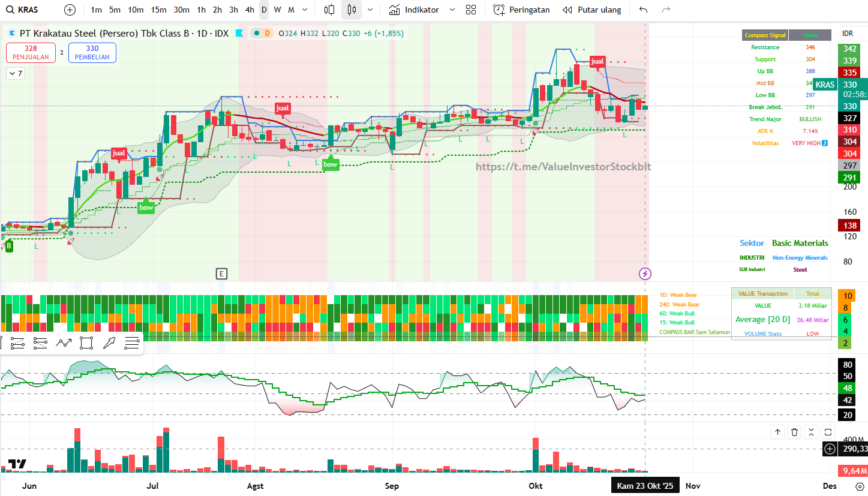This screenshot has width=868, height=496.
Task: Select the 4h interval
Action: (x=250, y=10)
